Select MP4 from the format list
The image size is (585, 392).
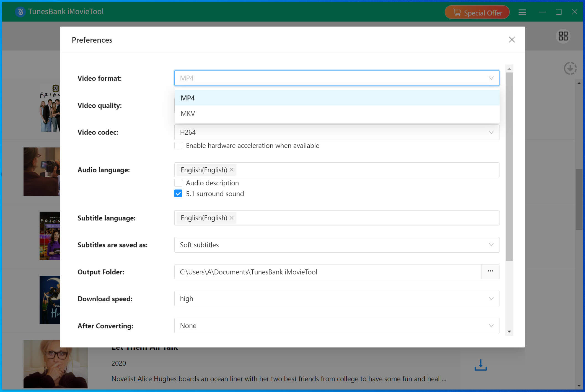pyautogui.click(x=337, y=98)
